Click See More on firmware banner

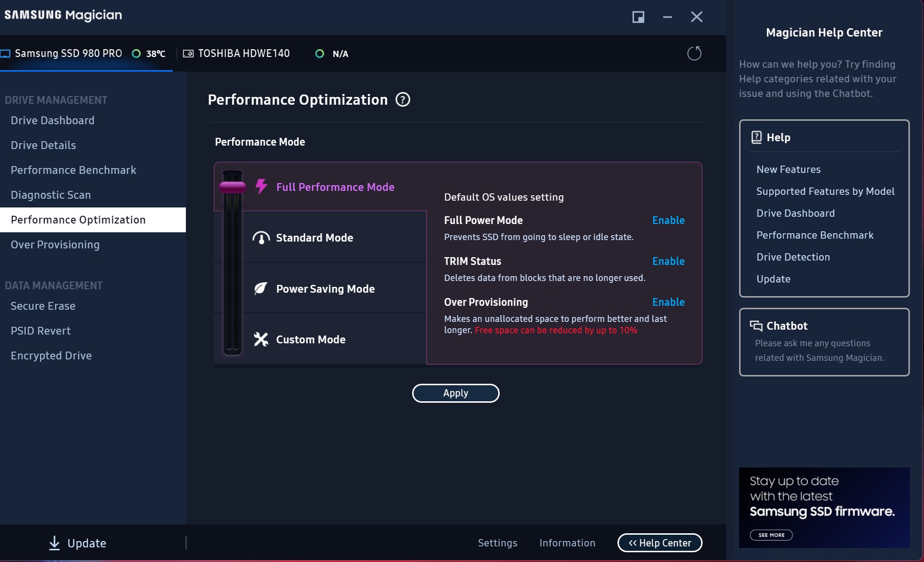point(771,535)
